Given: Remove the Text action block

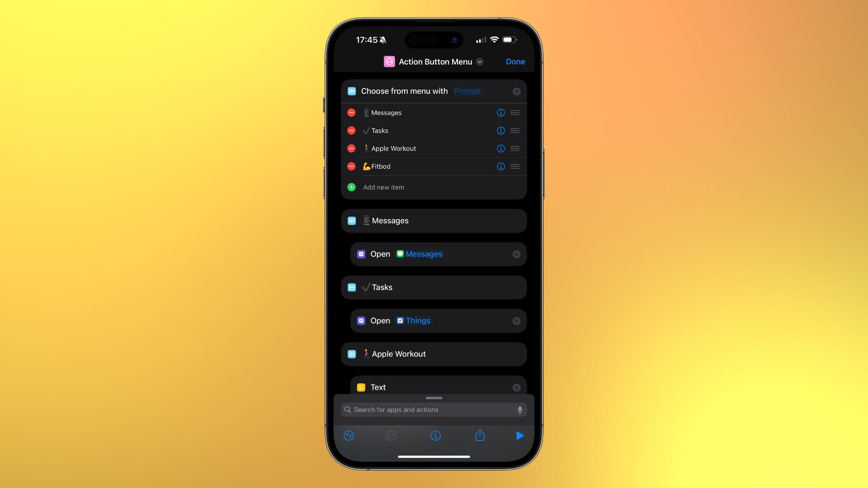Looking at the screenshot, I should click(516, 387).
